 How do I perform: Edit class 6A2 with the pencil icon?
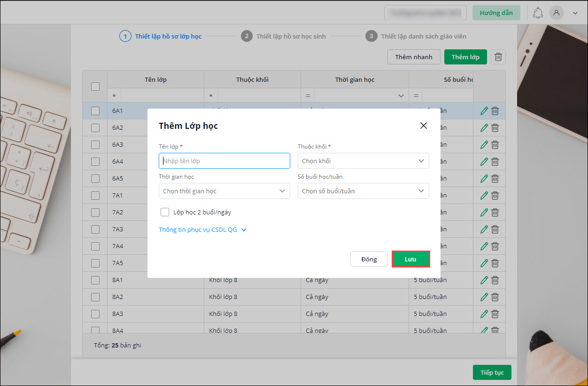pos(484,128)
